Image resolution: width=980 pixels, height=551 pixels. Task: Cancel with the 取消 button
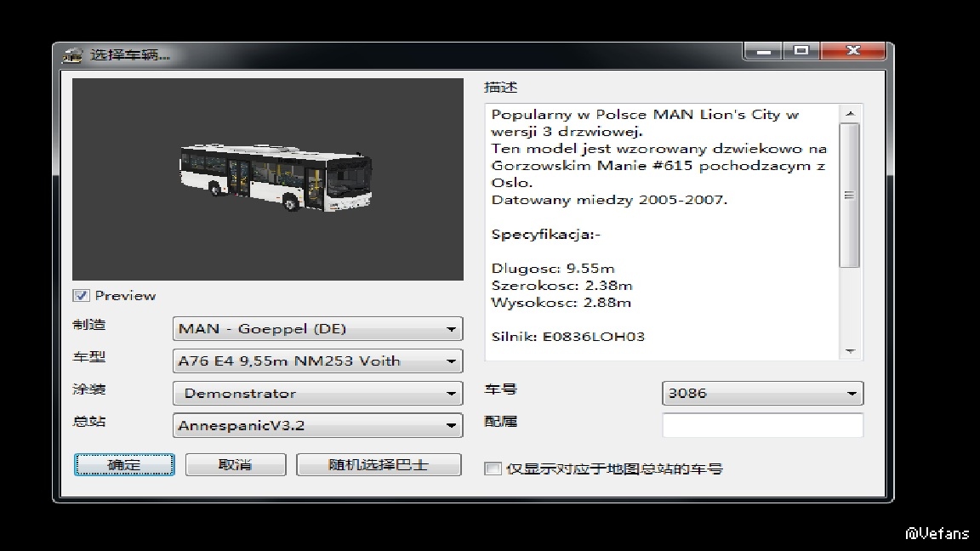click(236, 465)
